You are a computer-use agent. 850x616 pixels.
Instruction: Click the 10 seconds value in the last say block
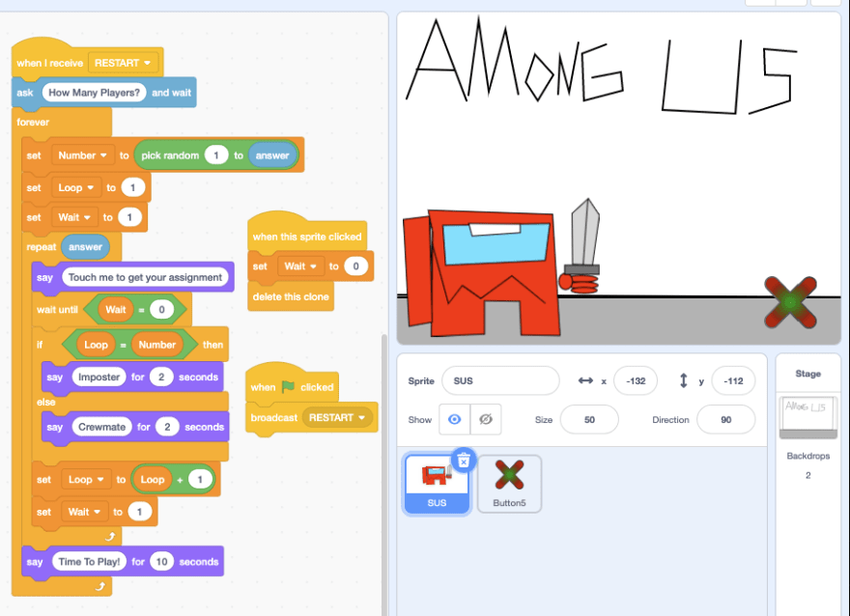[161, 562]
